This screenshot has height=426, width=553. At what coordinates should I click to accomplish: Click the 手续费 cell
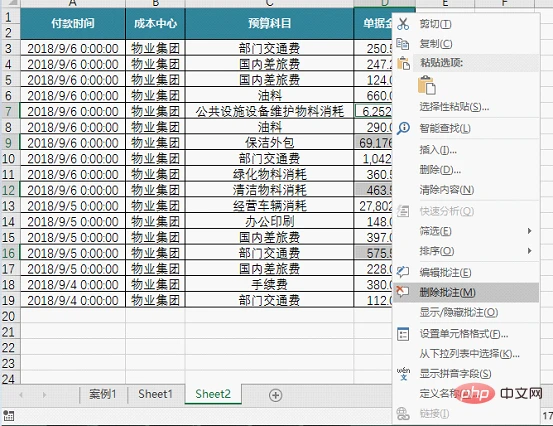point(269,285)
